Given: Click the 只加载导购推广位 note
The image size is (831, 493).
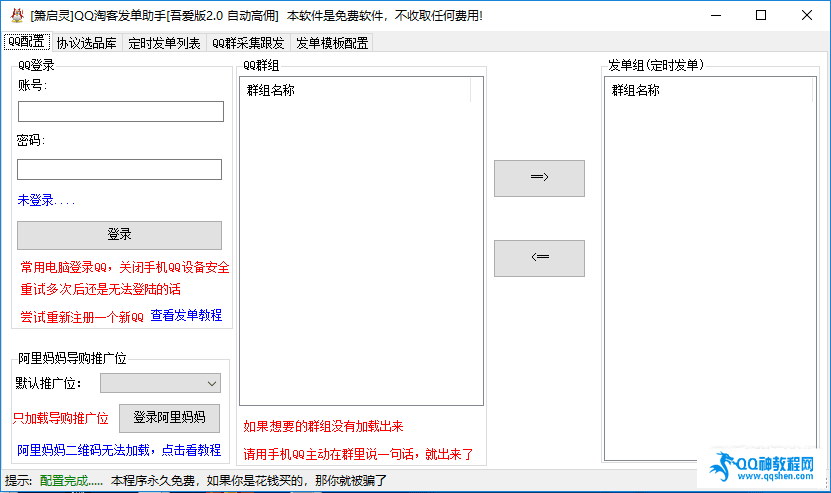Looking at the screenshot, I should pos(60,418).
